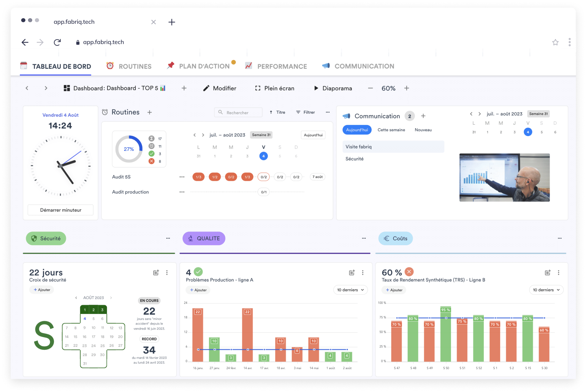Viewport: 586px width, 392px height.
Task: Click the Modifier pencil icon
Action: (x=206, y=88)
